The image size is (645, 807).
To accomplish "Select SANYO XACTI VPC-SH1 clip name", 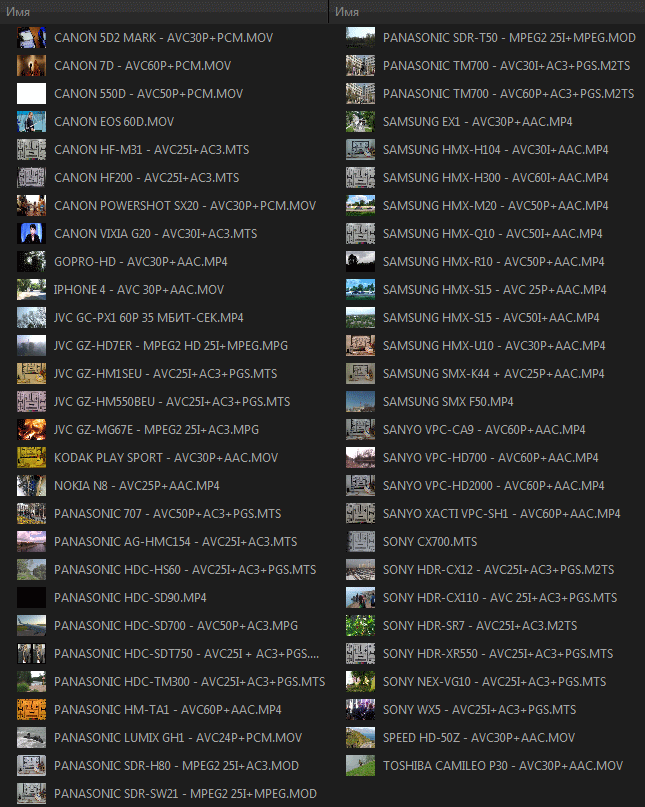I will point(502,514).
